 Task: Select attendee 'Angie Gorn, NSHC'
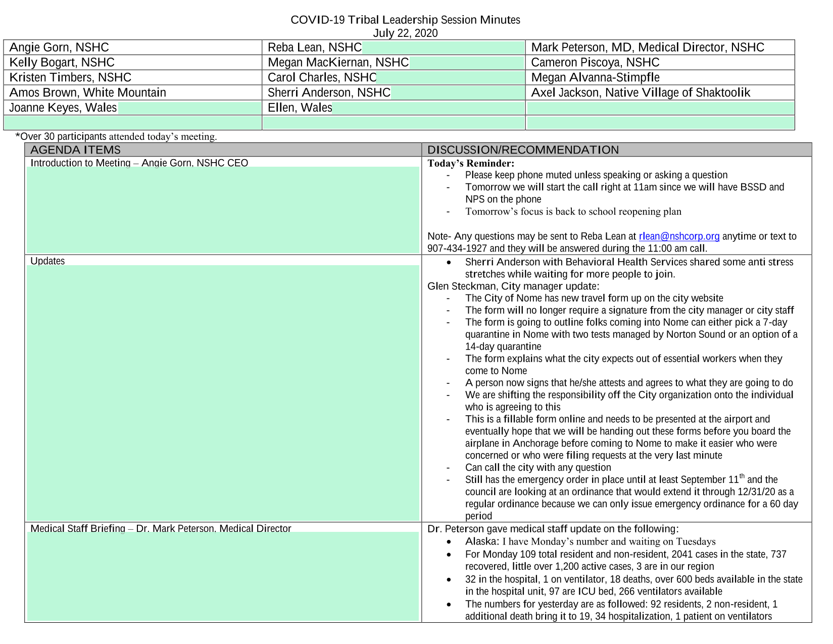click(59, 47)
